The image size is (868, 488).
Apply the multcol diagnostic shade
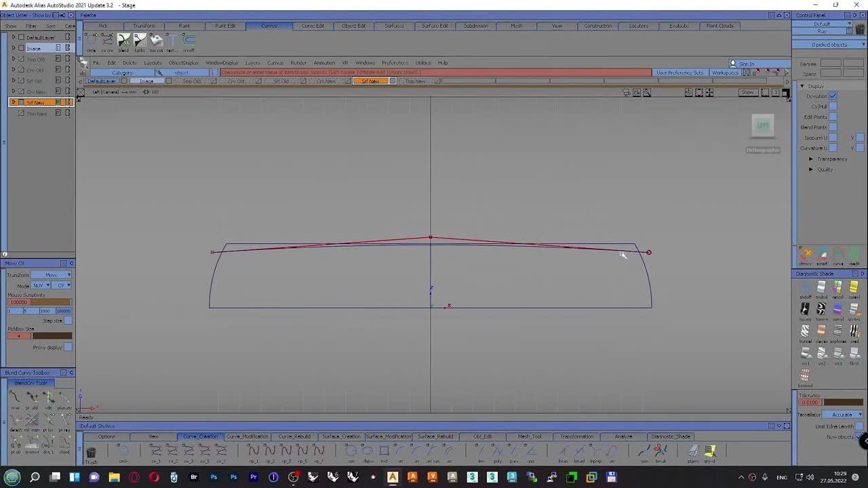(x=822, y=288)
